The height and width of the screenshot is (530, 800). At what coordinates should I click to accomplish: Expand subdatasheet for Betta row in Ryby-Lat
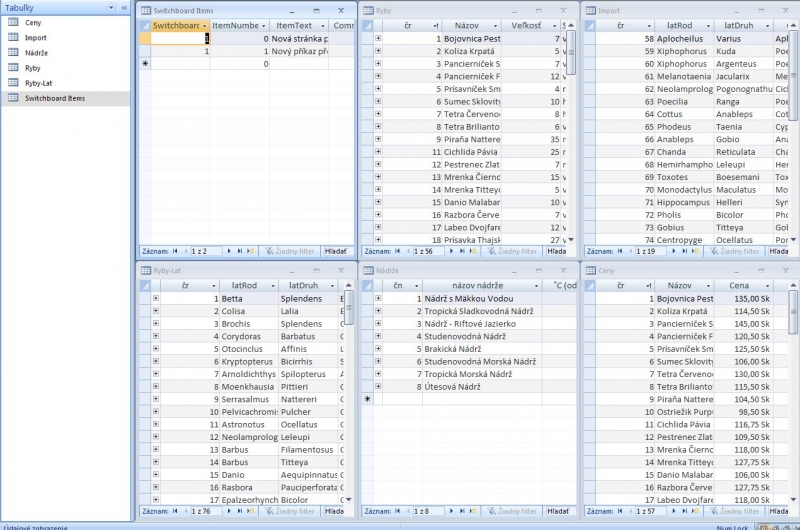pos(154,298)
